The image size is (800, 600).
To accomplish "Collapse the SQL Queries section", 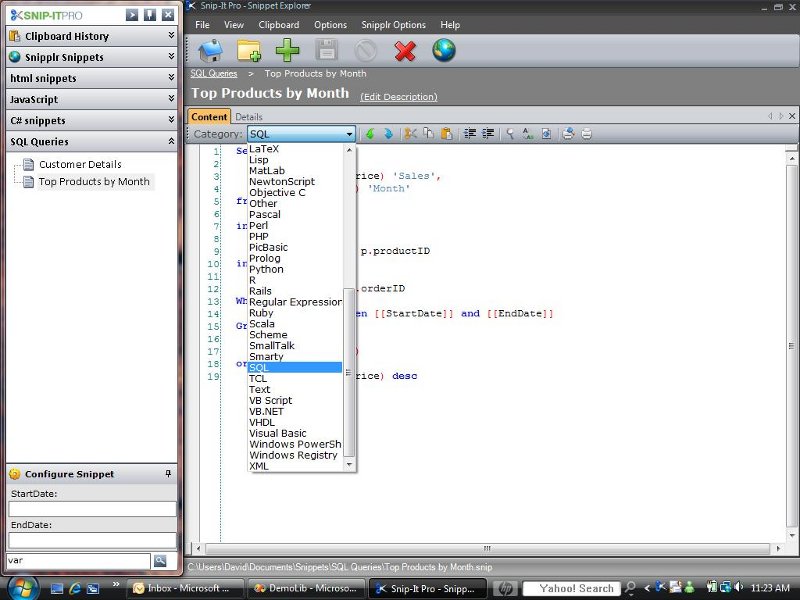I will coord(171,142).
